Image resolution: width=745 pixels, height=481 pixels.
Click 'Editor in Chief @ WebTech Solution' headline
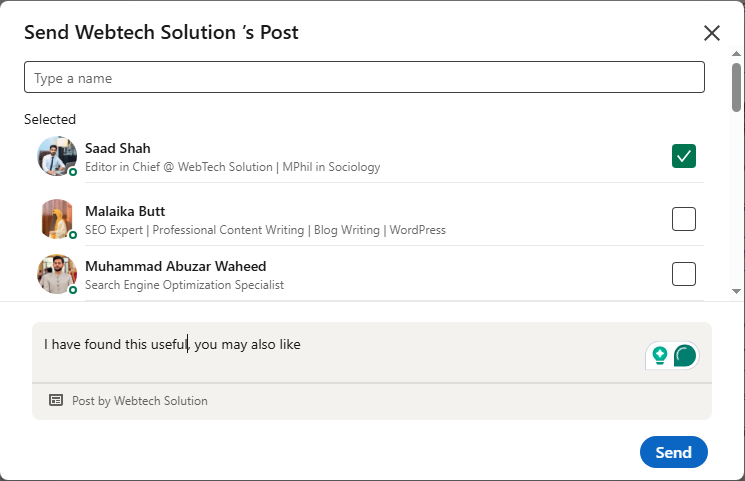[x=232, y=167]
